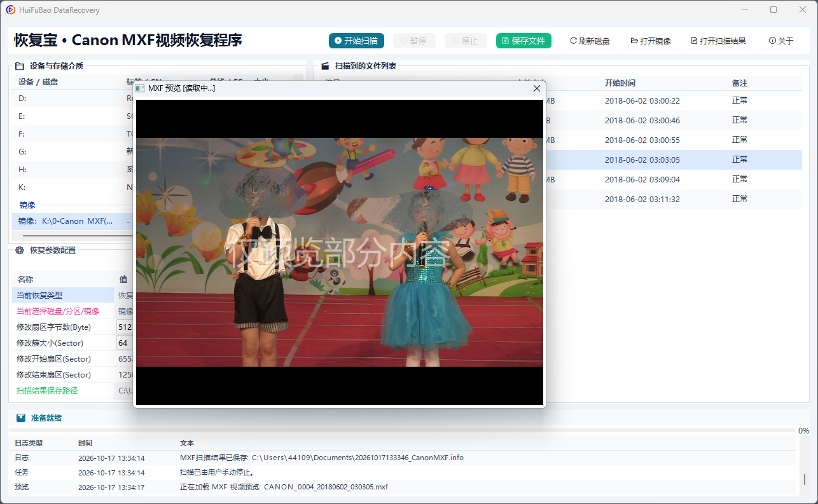Select drive K: in the device list

pyautogui.click(x=73, y=187)
